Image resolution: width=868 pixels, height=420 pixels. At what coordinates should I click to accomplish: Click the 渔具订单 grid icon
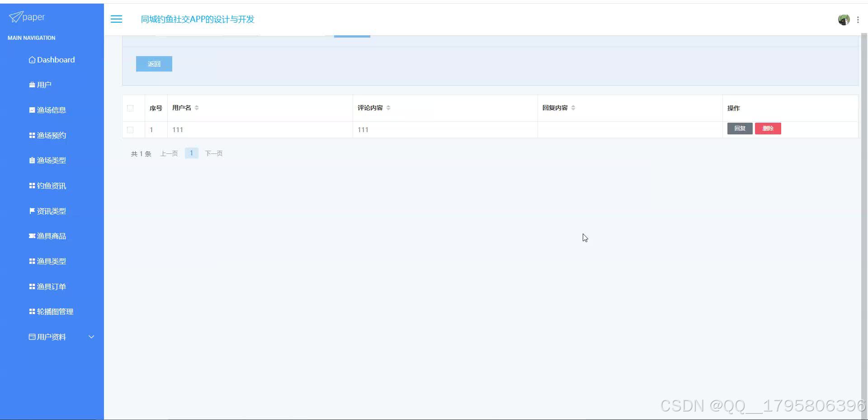pyautogui.click(x=32, y=286)
